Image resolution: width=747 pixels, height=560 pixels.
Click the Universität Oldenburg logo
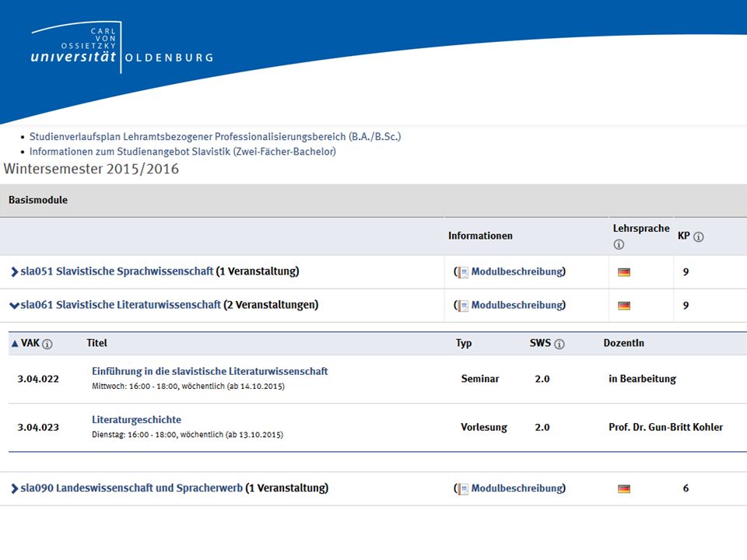(121, 47)
